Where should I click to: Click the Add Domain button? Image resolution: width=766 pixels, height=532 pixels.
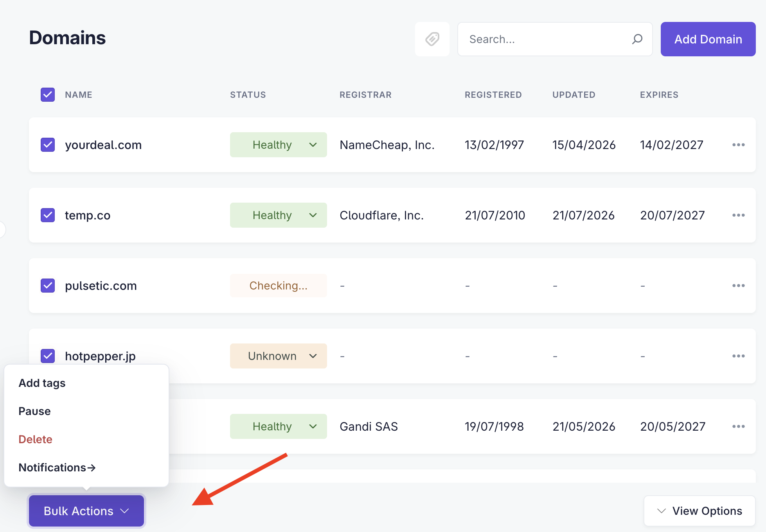pos(708,39)
